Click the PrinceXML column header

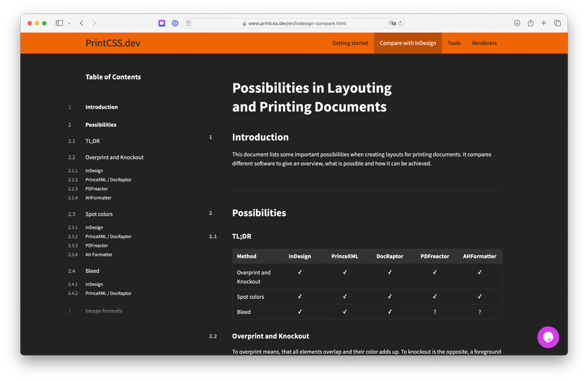(x=345, y=256)
